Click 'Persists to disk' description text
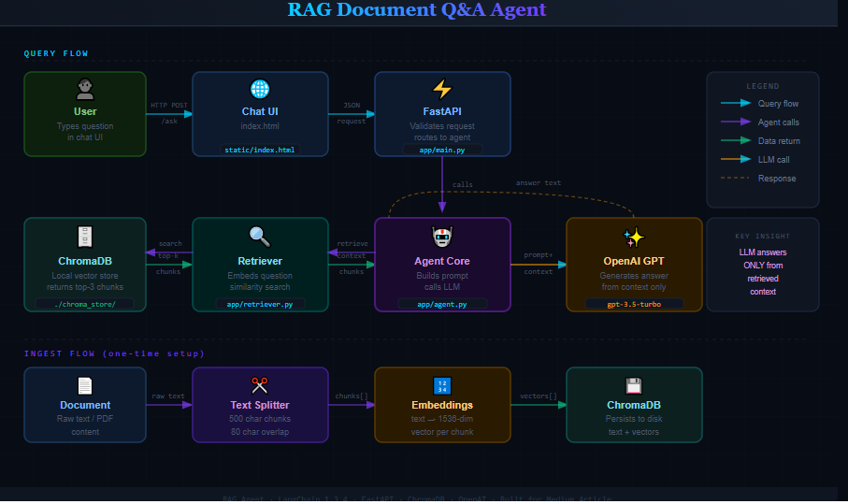Screen dimensions: 848x504 [x=633, y=419]
